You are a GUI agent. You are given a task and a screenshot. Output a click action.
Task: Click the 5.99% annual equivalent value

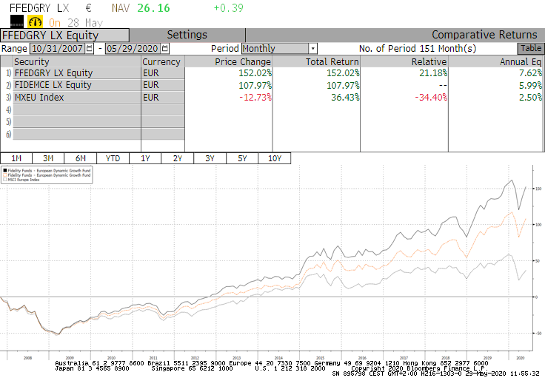530,85
